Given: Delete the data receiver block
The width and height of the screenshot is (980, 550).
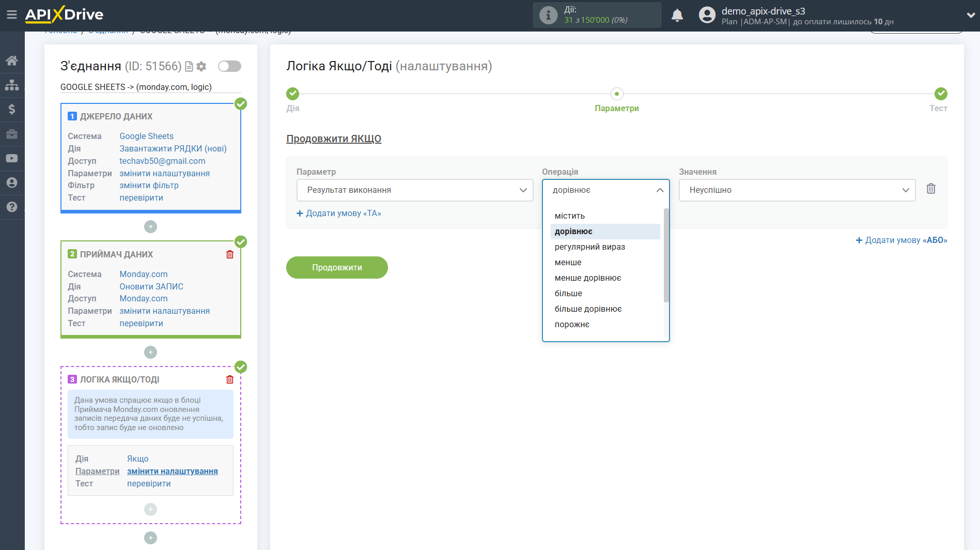Looking at the screenshot, I should [230, 254].
